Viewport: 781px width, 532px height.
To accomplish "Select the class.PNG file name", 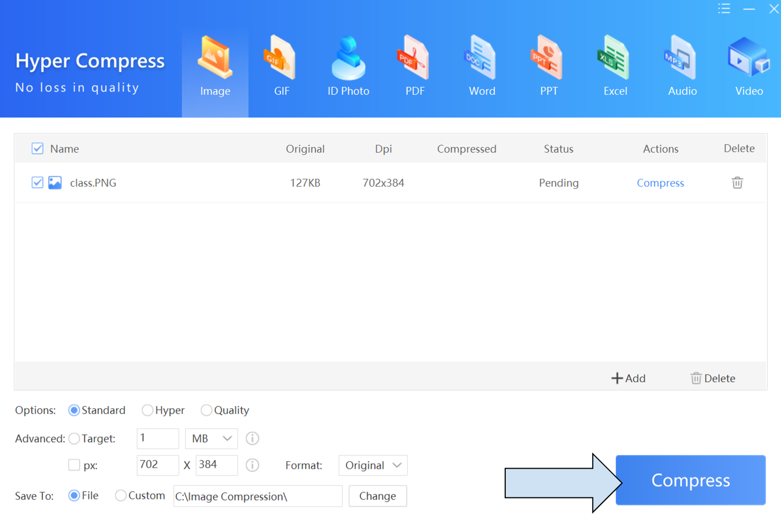I will 93,183.
